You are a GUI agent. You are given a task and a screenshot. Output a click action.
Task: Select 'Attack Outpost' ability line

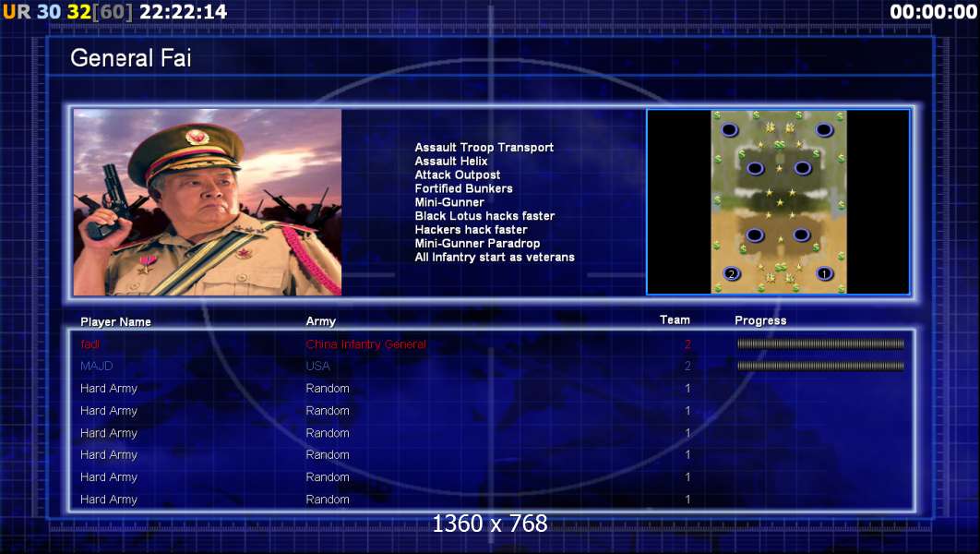click(457, 175)
